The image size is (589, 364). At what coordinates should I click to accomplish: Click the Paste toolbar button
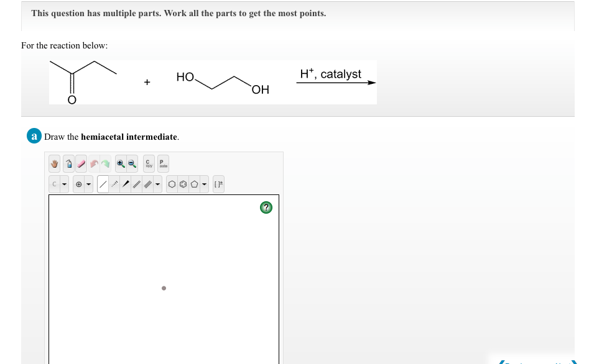pos(162,164)
